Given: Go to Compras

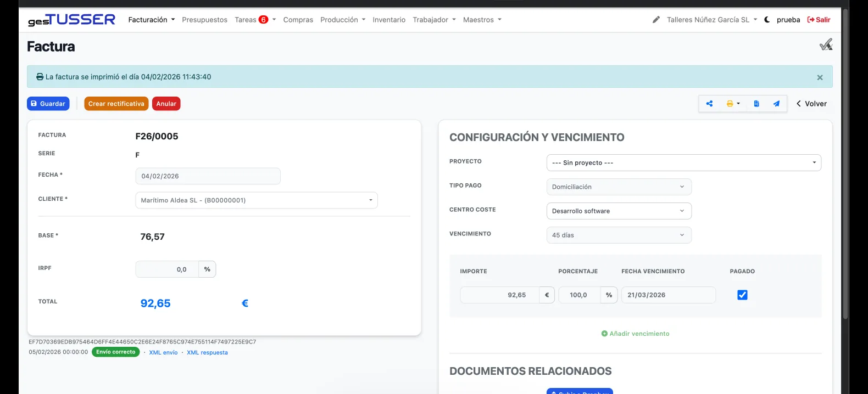Looking at the screenshot, I should pyautogui.click(x=298, y=20).
